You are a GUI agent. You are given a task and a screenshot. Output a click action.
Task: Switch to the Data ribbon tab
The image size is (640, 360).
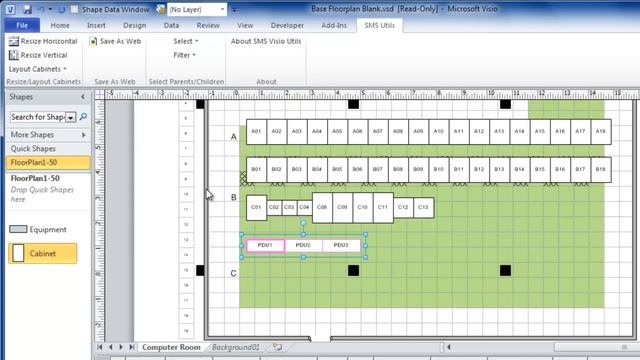[x=171, y=25]
